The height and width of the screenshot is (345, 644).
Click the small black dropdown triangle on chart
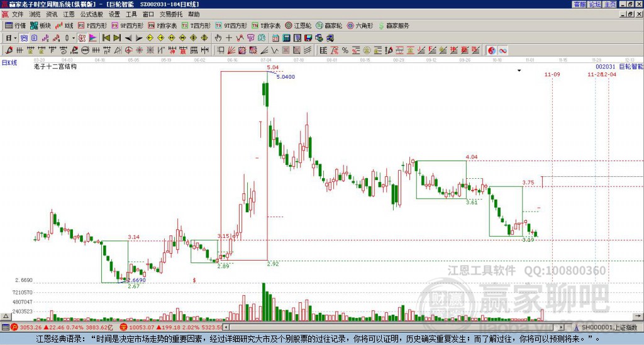[519, 71]
